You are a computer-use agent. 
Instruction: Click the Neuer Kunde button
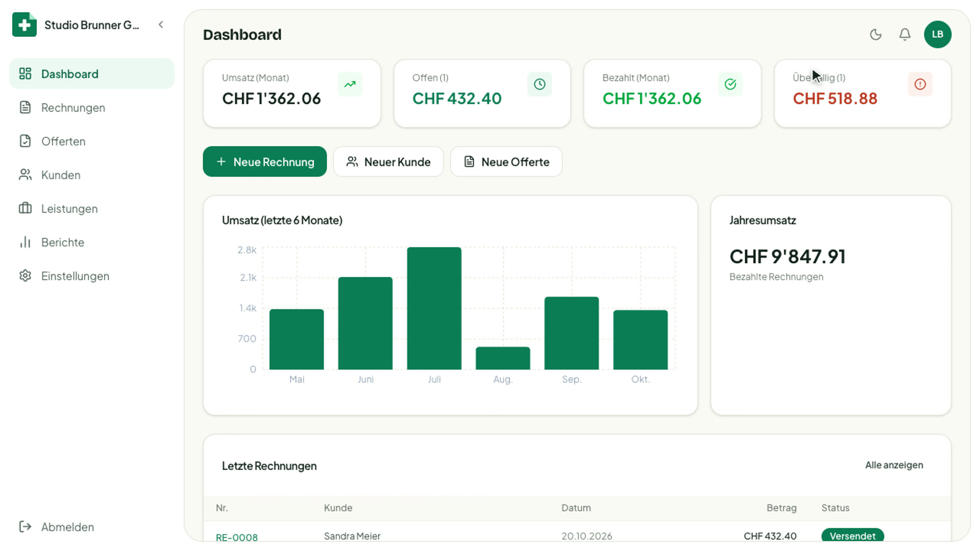(388, 162)
